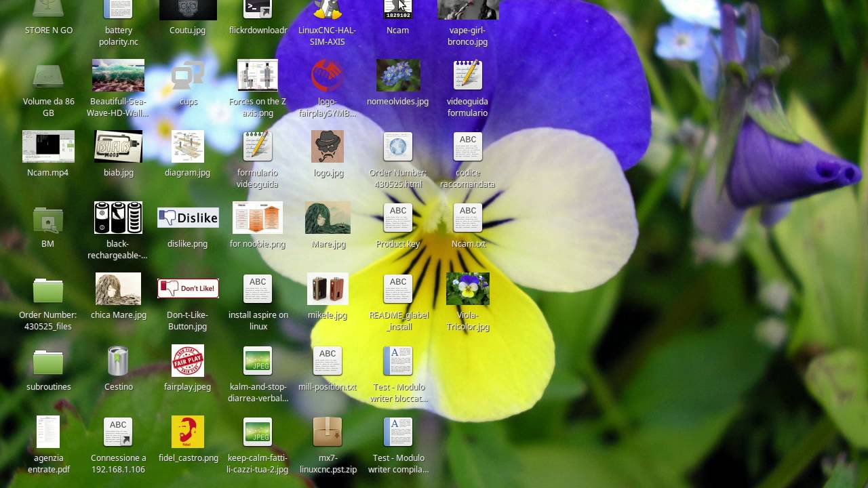
Task: Open mikele.jpg image
Action: pos(328,289)
